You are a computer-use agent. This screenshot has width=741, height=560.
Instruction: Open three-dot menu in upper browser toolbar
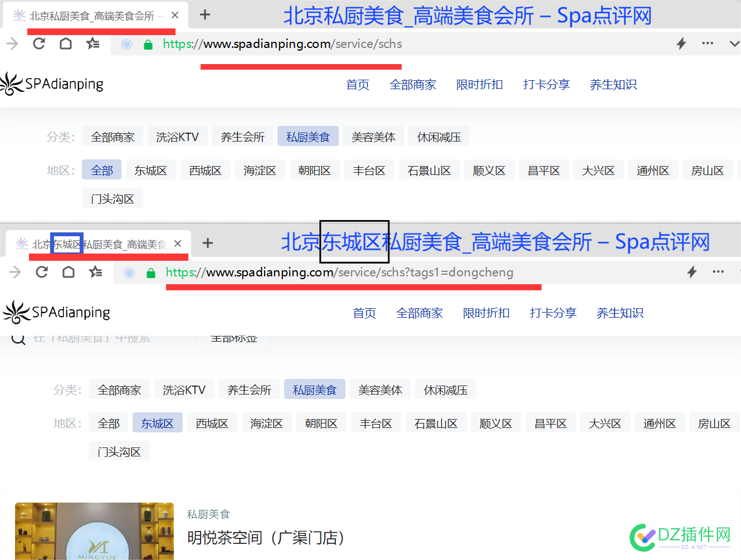[708, 43]
